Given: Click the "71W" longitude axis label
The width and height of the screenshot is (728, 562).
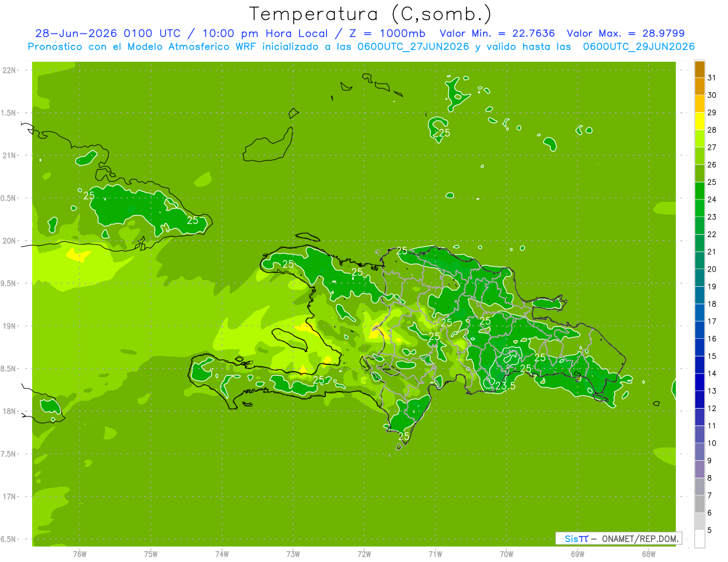Looking at the screenshot, I should pyautogui.click(x=436, y=554).
